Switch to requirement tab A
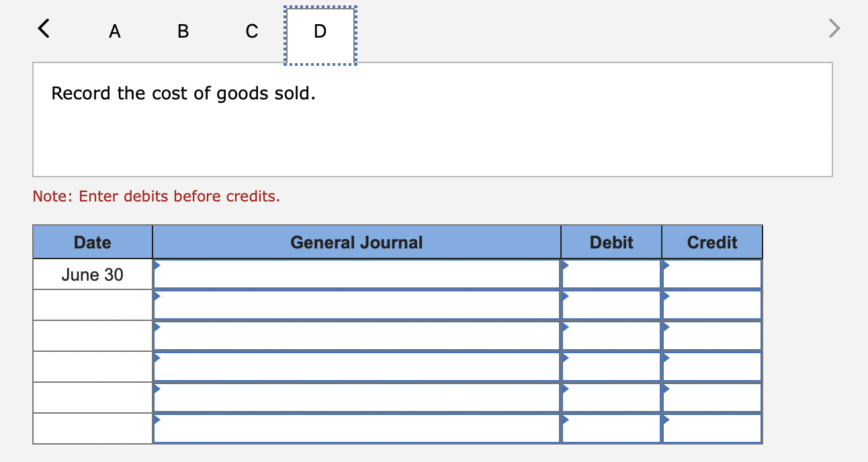This screenshot has width=868, height=462. (114, 31)
